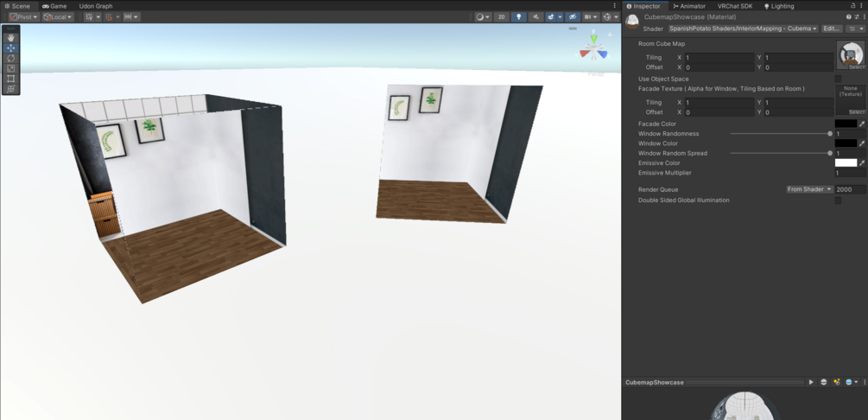868x420 pixels.
Task: Switch to the Animator tab
Action: coord(689,6)
